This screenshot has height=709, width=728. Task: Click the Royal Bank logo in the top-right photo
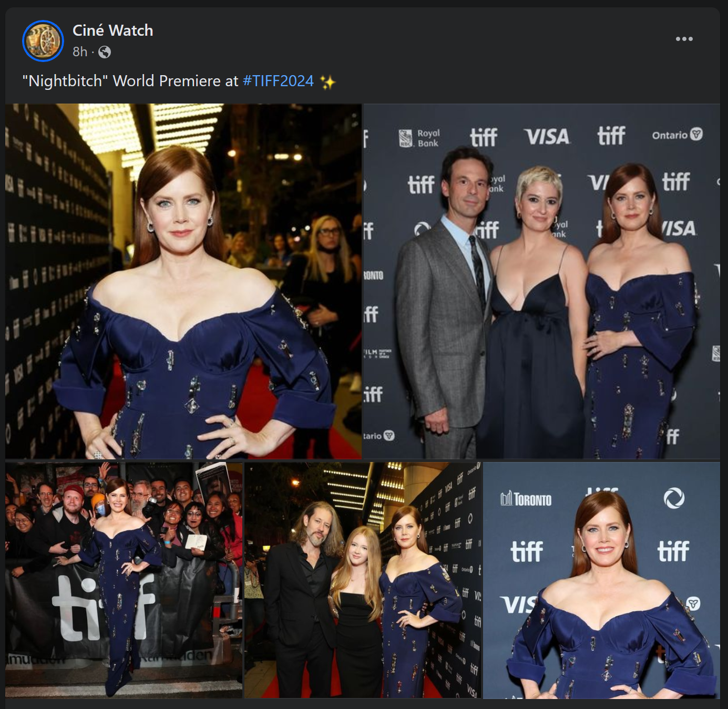419,138
